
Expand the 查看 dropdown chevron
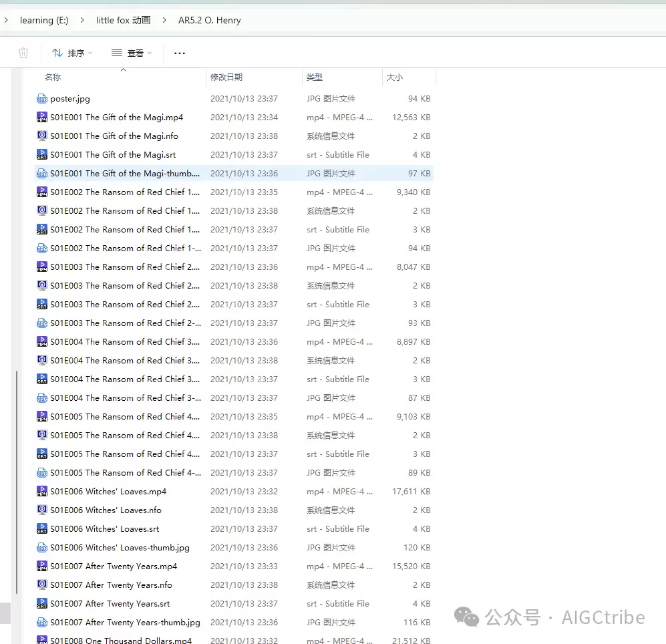click(148, 53)
